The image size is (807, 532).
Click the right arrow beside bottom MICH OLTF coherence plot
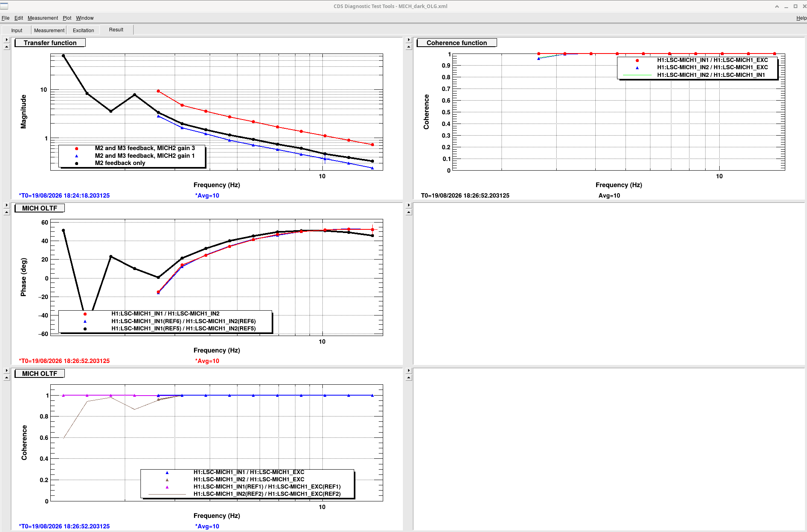pos(6,371)
